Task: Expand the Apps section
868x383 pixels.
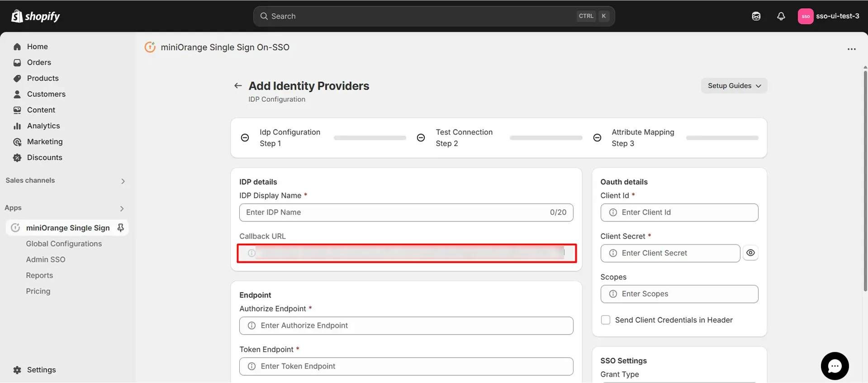Action: click(122, 209)
